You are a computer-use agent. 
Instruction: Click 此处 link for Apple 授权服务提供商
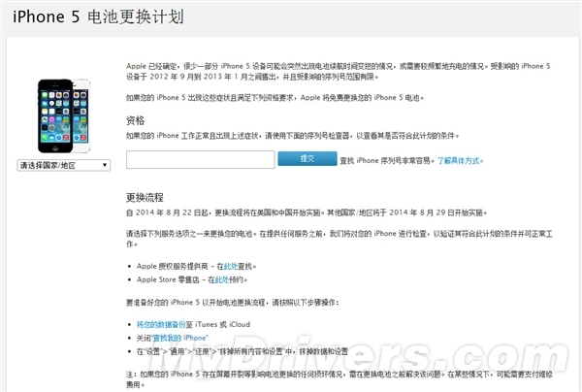point(231,266)
